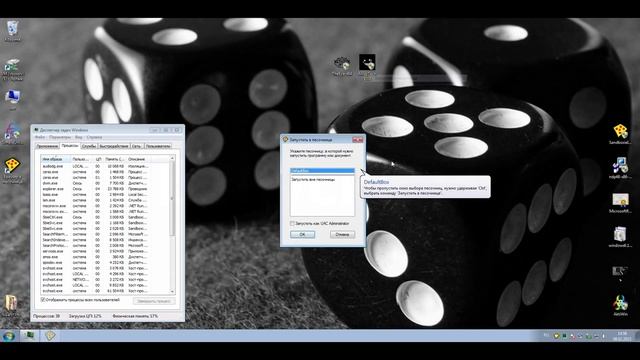Click the Task Manager title bar icon
This screenshot has height=360, width=640.
(36, 130)
